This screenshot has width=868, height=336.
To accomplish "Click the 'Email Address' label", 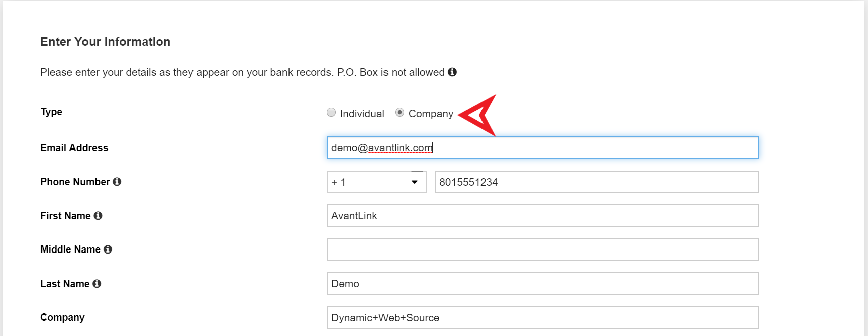I will (x=74, y=148).
